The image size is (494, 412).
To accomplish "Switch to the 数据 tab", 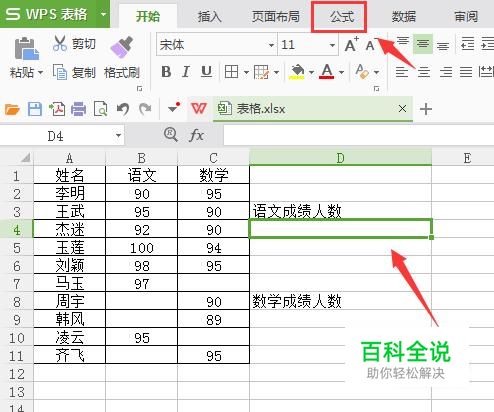I will pyautogui.click(x=403, y=16).
